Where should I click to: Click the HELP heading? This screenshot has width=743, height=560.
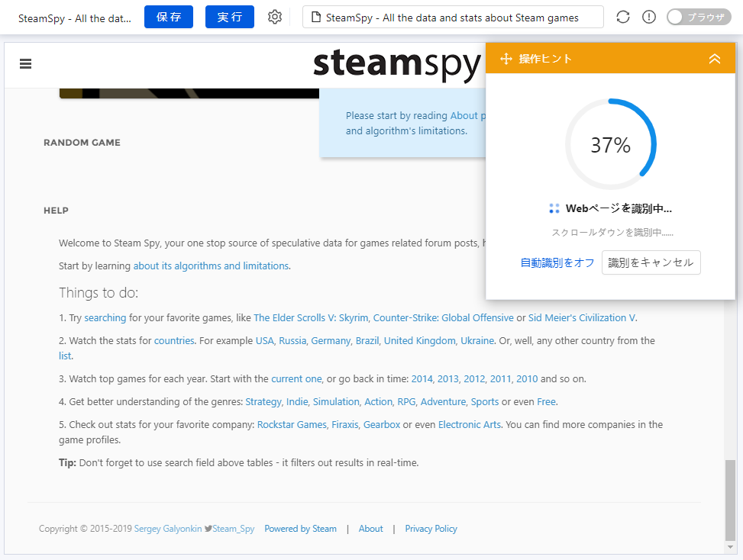tap(56, 211)
